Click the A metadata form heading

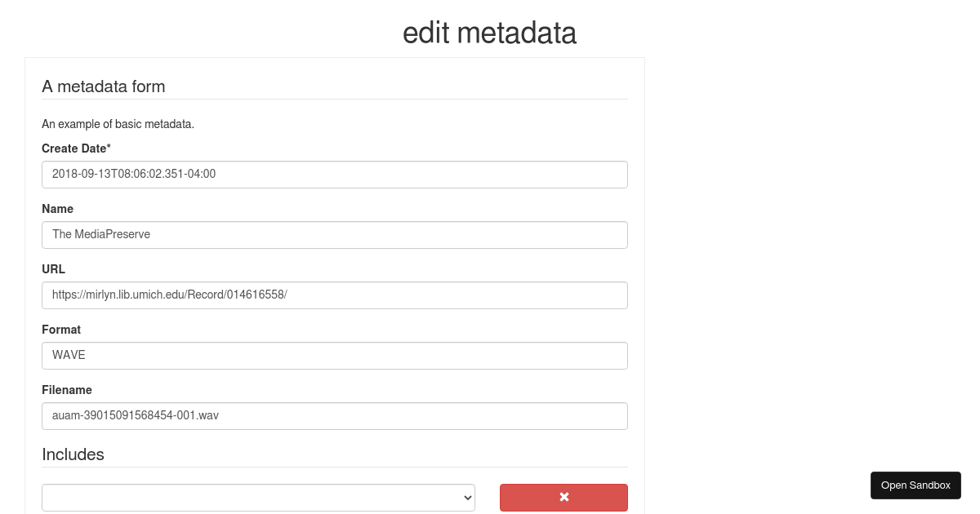tap(104, 86)
